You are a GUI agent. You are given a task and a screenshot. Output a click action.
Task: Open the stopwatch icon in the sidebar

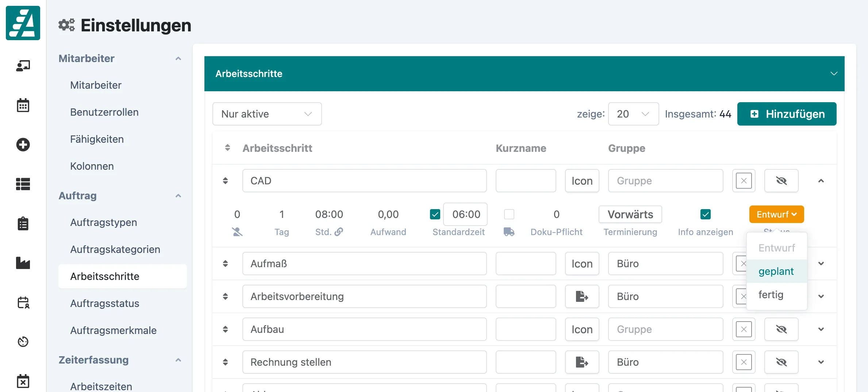(x=23, y=342)
